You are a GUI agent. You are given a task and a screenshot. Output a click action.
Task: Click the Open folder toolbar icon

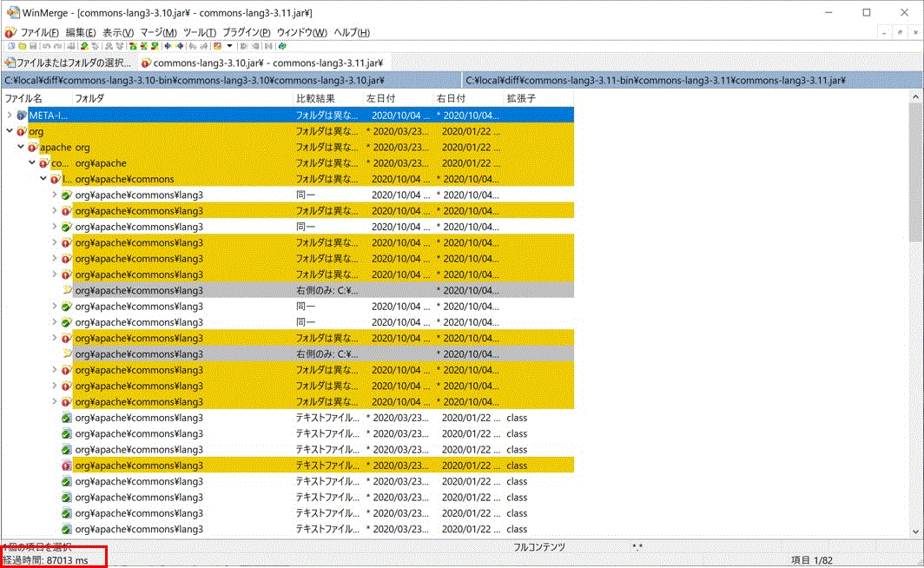tap(22, 46)
